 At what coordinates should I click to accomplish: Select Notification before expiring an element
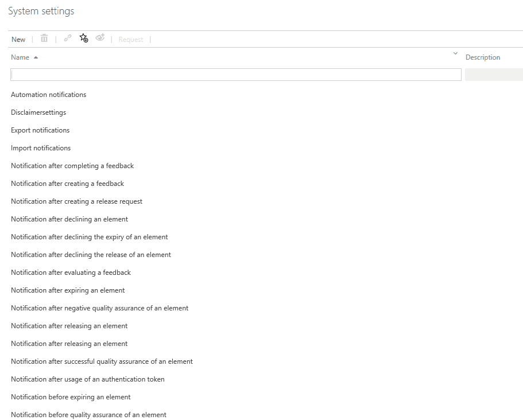click(71, 397)
